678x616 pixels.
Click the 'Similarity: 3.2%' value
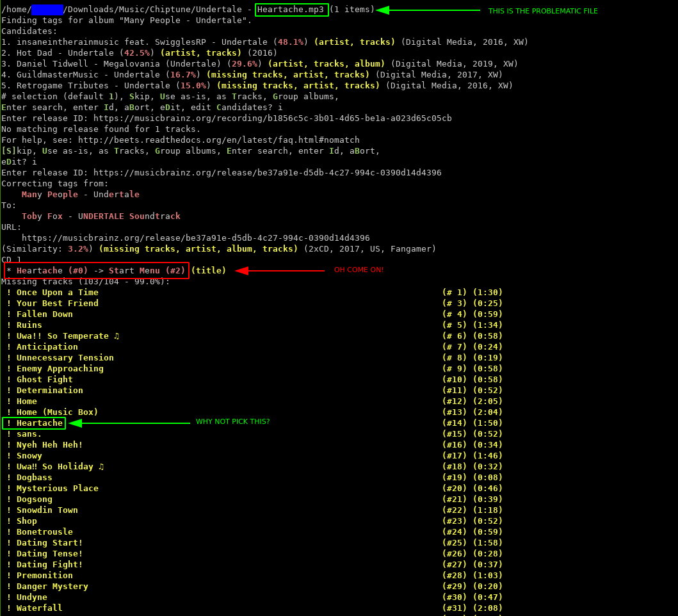pyautogui.click(x=47, y=248)
